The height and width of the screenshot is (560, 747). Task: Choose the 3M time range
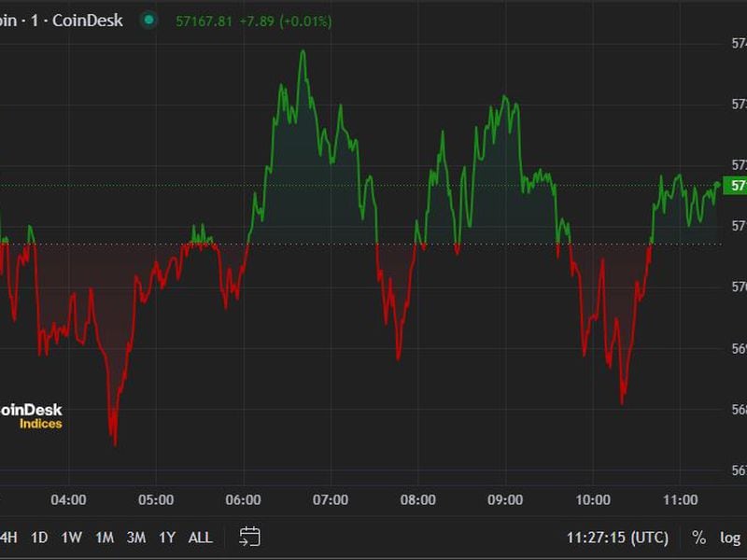(x=136, y=538)
